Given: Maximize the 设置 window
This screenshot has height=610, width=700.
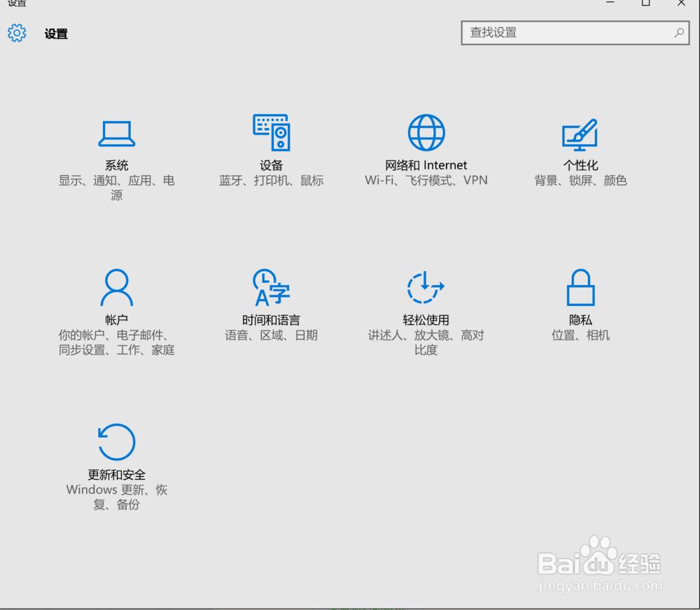Looking at the screenshot, I should tap(645, 3).
